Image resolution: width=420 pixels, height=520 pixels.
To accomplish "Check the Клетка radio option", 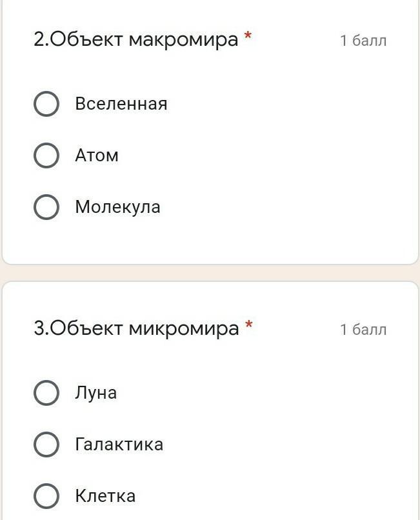I will [x=46, y=496].
